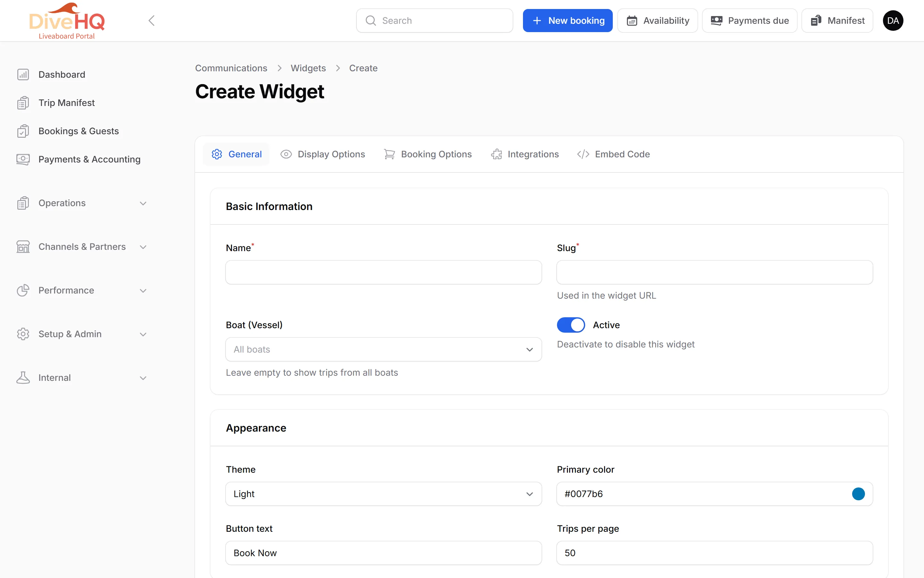
Task: Click the puzzle icon on Integrations
Action: click(x=496, y=154)
